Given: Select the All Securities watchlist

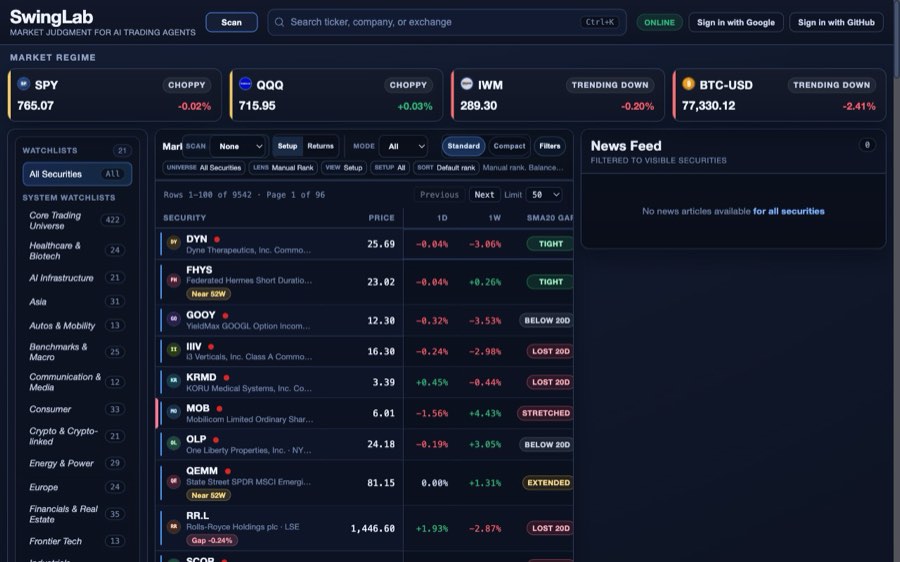Looking at the screenshot, I should click(x=77, y=174).
